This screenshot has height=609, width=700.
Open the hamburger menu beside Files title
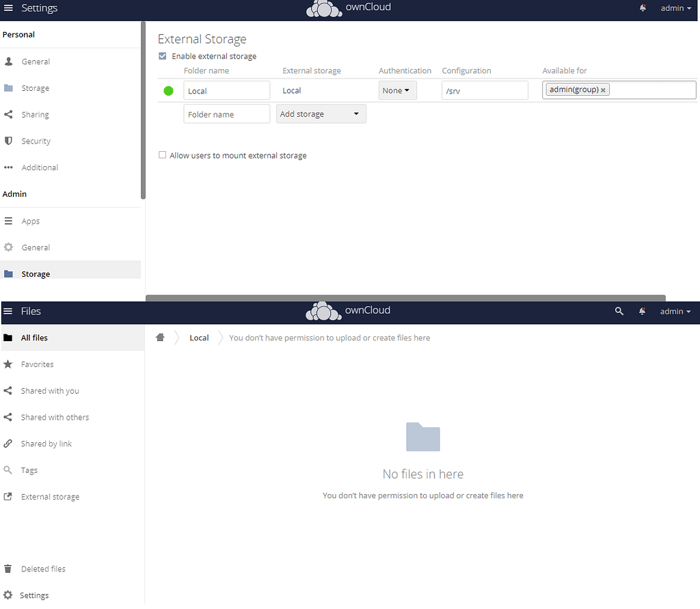tap(8, 311)
